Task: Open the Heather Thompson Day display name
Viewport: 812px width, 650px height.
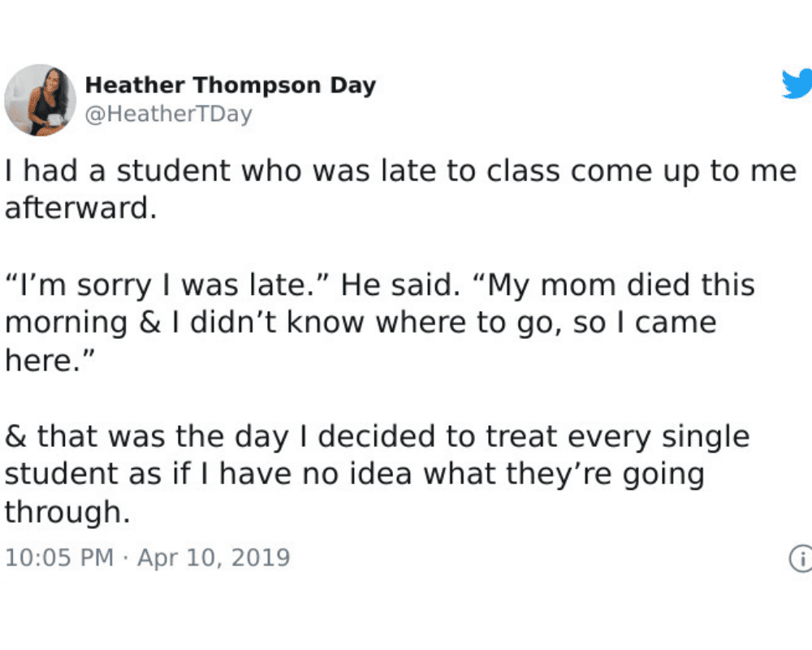Action: pos(231,85)
